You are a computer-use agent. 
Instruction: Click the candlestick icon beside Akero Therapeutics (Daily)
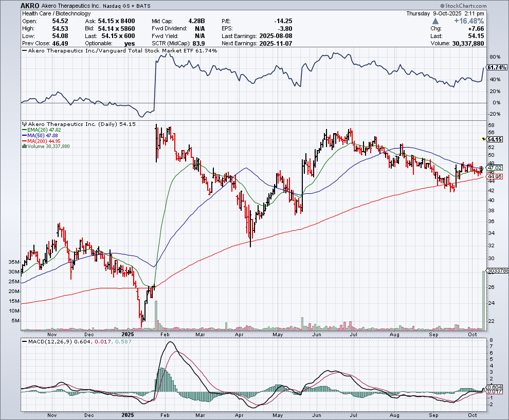coord(23,124)
